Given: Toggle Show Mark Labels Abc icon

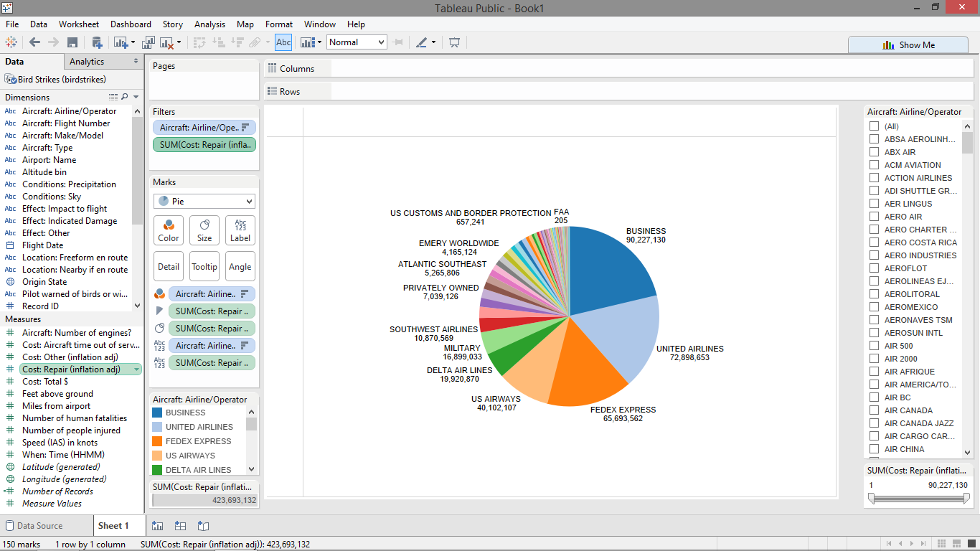Looking at the screenshot, I should coord(283,42).
